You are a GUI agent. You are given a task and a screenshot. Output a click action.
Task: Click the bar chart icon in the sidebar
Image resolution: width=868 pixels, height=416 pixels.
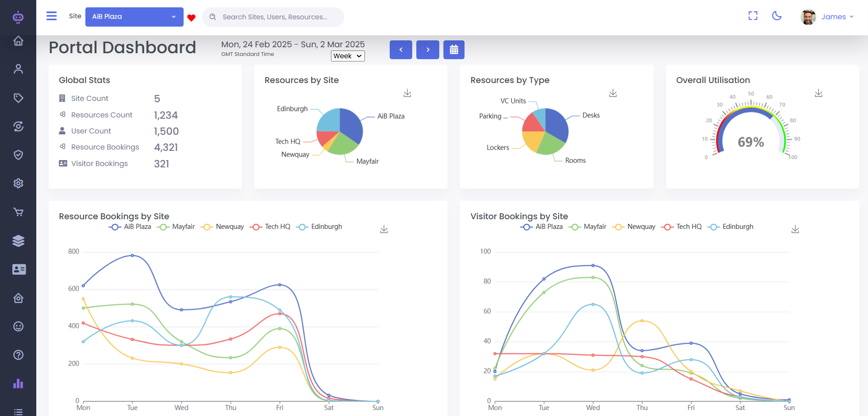click(x=18, y=383)
